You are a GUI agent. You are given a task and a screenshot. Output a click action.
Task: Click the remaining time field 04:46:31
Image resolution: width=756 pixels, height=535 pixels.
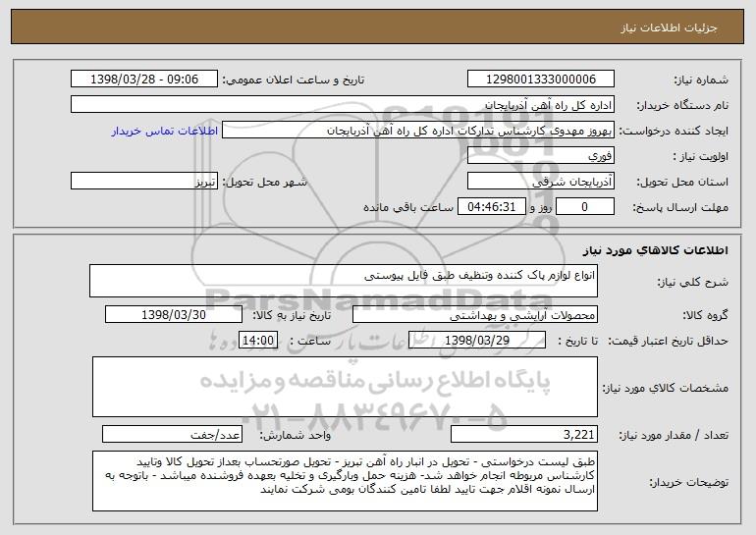(x=491, y=207)
